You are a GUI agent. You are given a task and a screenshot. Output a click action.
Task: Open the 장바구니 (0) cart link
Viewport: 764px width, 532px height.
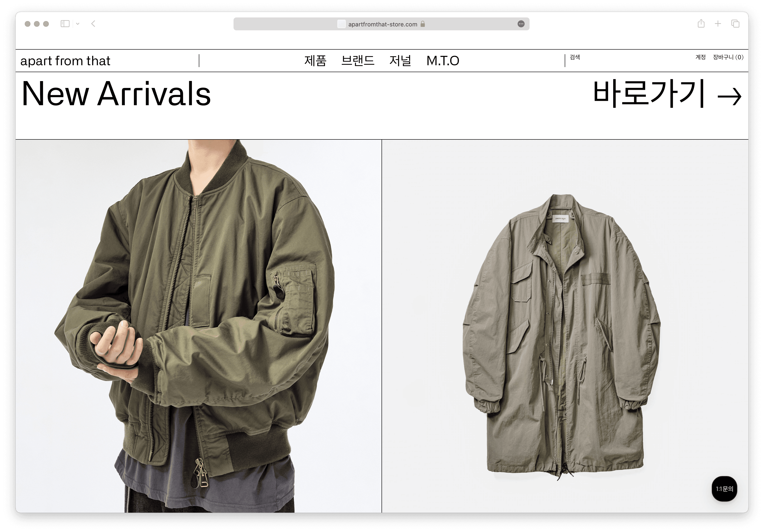coord(728,57)
